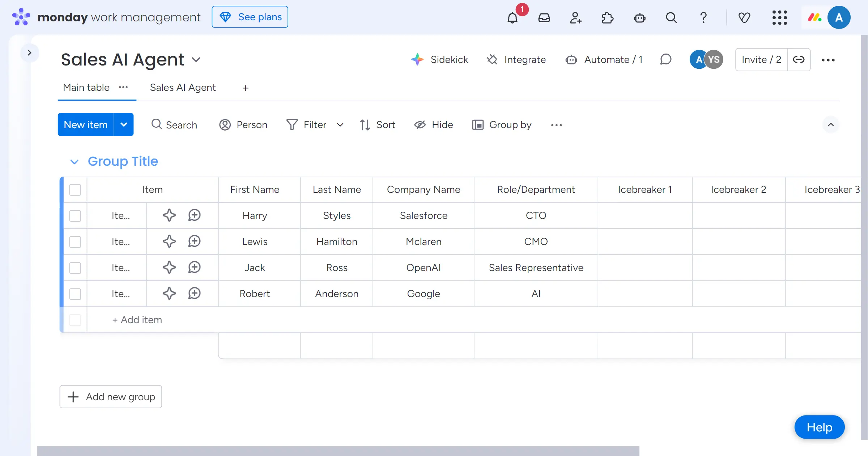The image size is (868, 456).
Task: Open update bubble for Harry's row
Action: click(x=194, y=215)
